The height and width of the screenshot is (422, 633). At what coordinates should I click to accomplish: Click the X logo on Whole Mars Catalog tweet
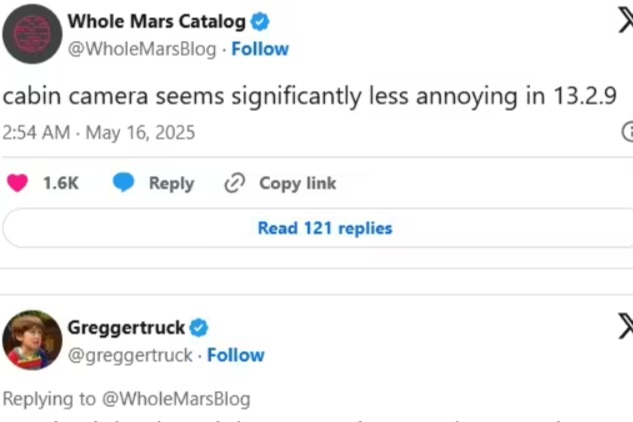(626, 20)
